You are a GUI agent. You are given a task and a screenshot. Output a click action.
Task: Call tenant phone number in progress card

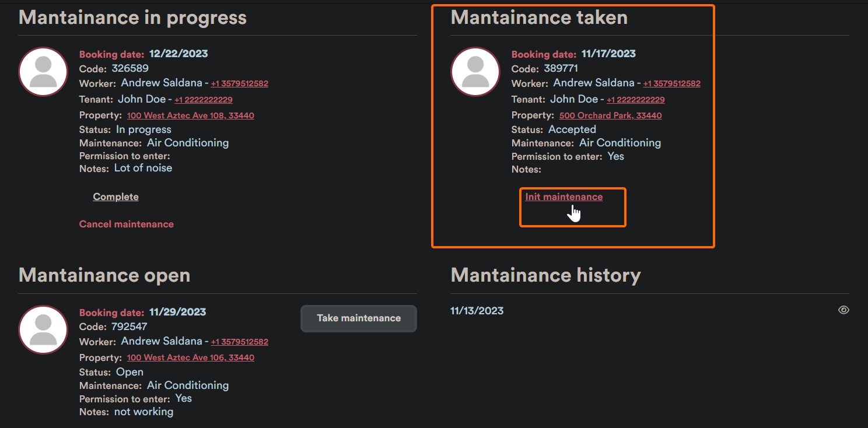[x=203, y=100]
